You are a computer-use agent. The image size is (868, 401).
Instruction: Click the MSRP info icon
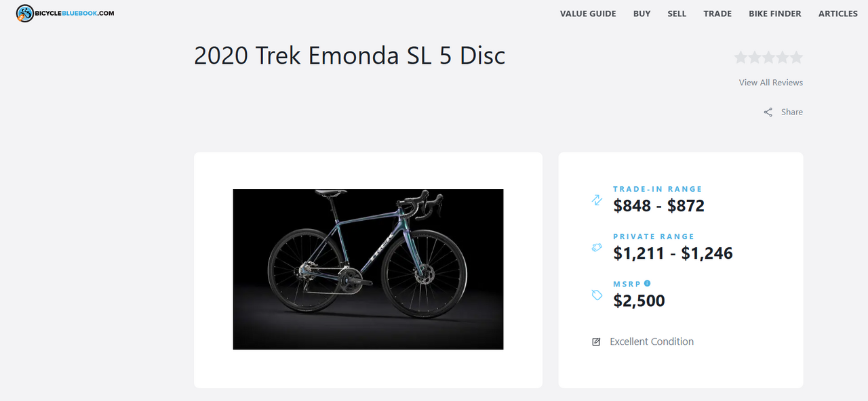point(648,283)
